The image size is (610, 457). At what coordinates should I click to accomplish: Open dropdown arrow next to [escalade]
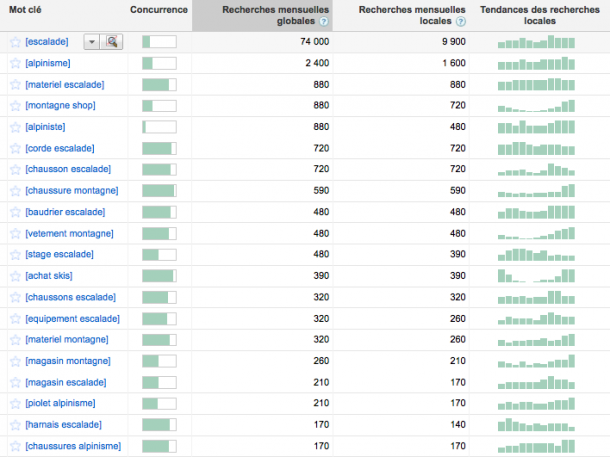tap(92, 42)
